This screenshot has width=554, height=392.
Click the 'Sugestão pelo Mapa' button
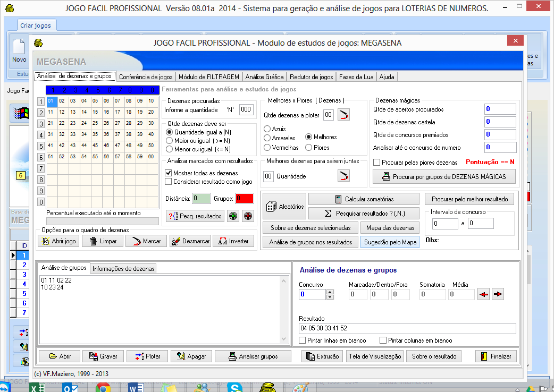[x=390, y=242]
